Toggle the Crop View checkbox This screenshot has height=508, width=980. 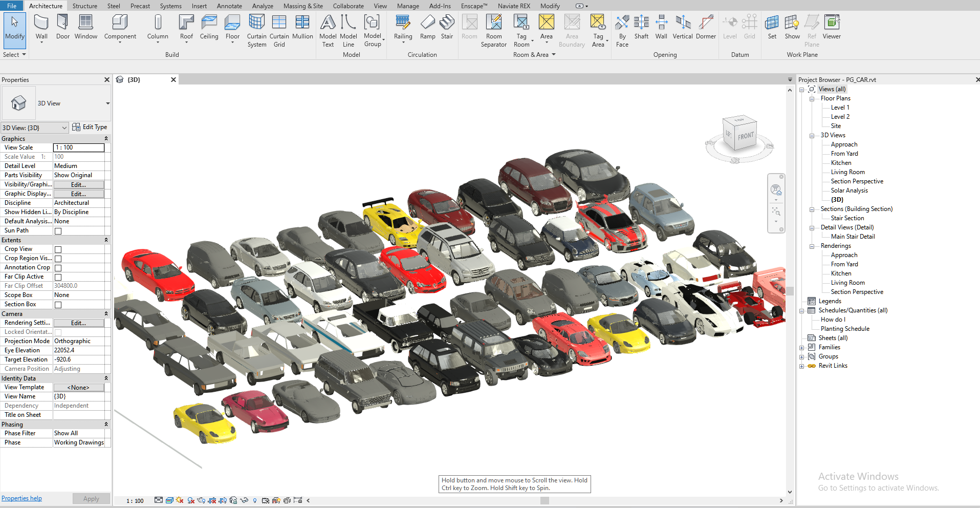click(x=58, y=249)
